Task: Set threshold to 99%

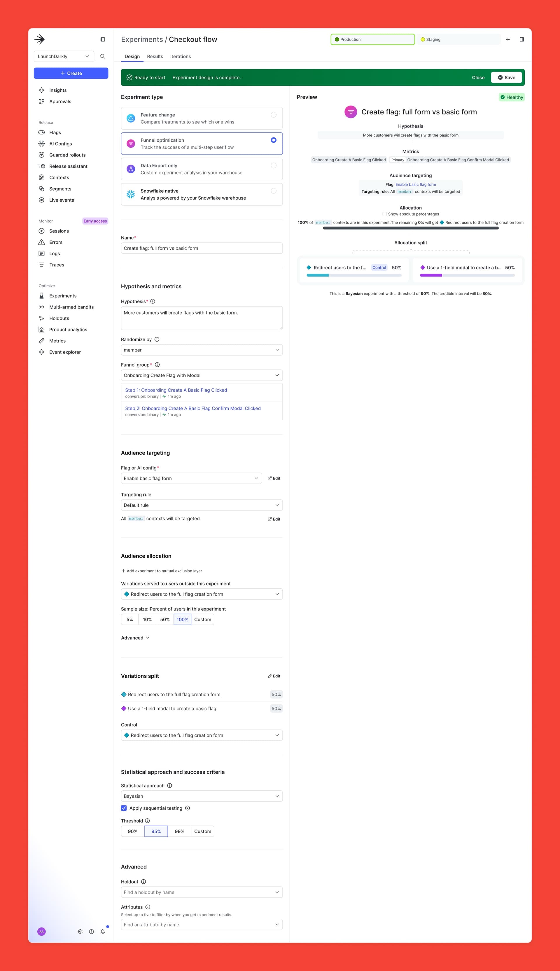Action: pos(180,831)
